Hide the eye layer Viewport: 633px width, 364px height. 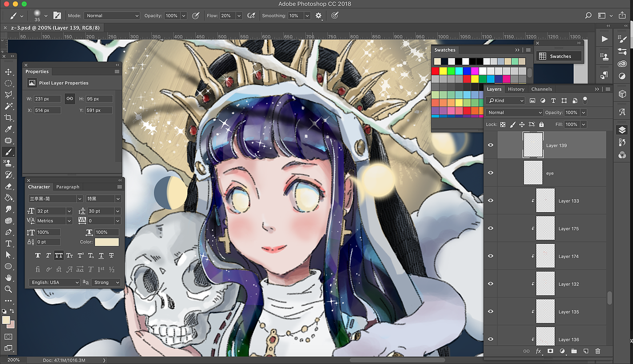click(491, 173)
